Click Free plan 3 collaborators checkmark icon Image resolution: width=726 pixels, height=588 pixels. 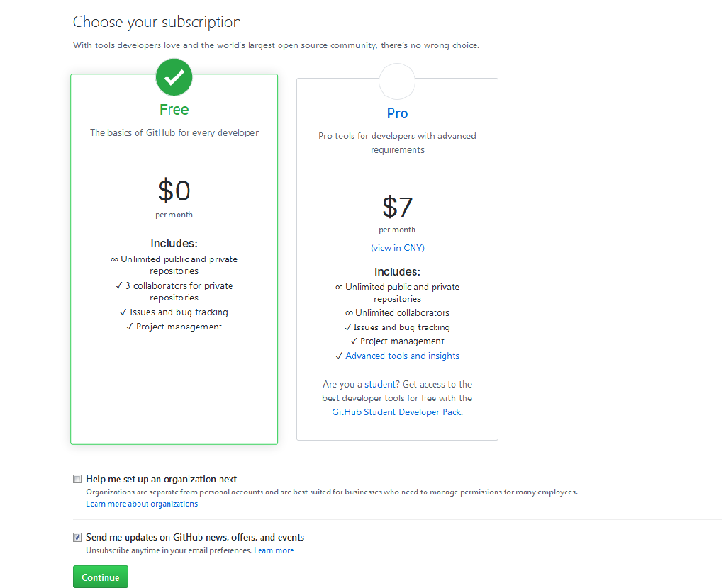tap(119, 286)
